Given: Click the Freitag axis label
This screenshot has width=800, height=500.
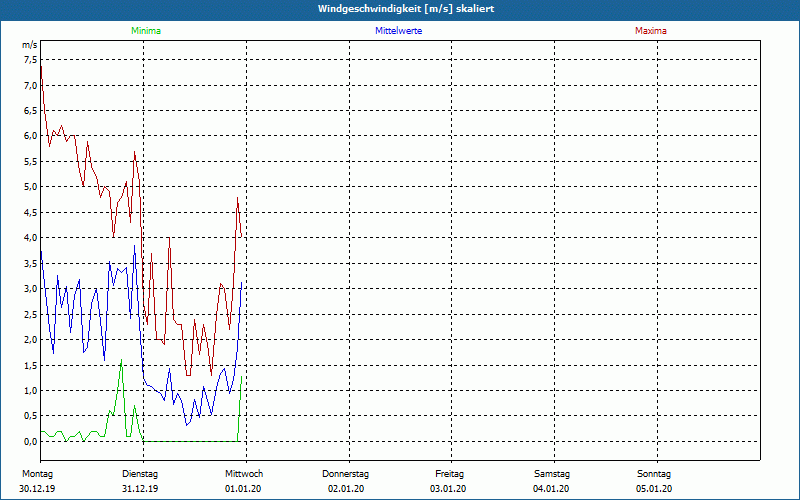Looking at the screenshot, I should pyautogui.click(x=449, y=474).
